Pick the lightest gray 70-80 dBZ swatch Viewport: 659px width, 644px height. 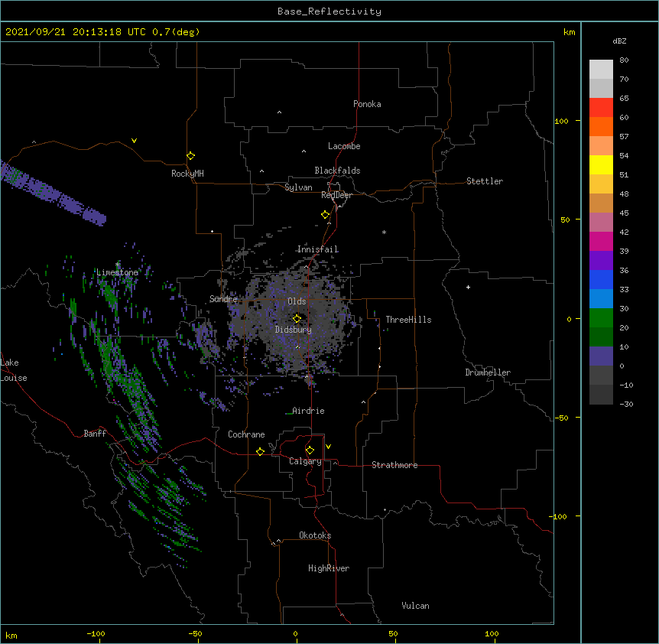601,70
